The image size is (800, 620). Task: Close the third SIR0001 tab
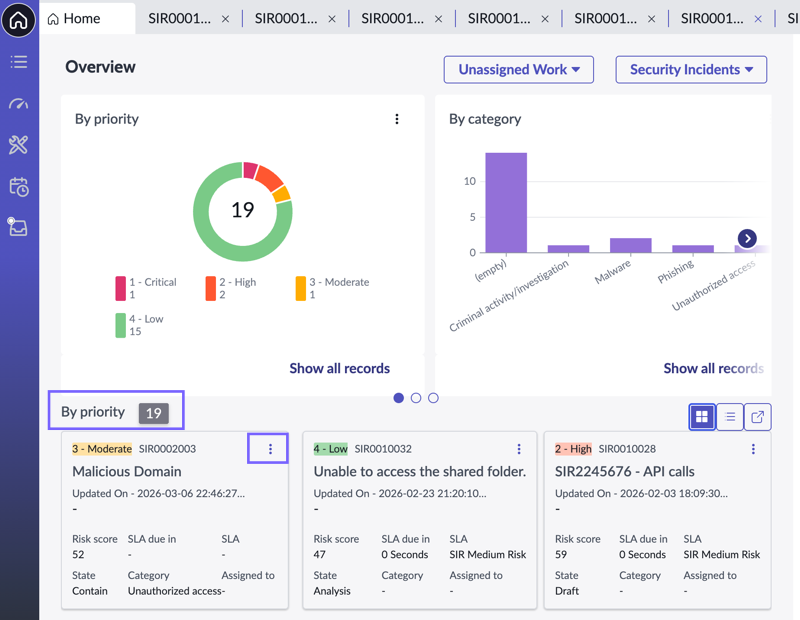pos(439,19)
